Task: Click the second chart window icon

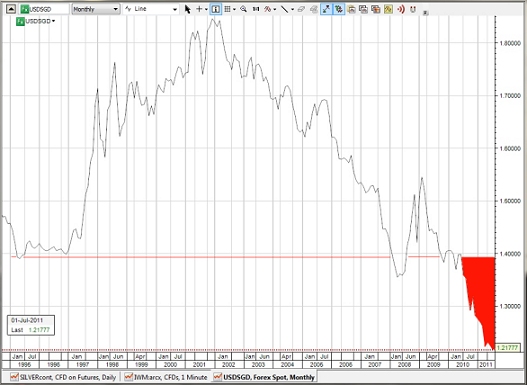Action: point(363,9)
